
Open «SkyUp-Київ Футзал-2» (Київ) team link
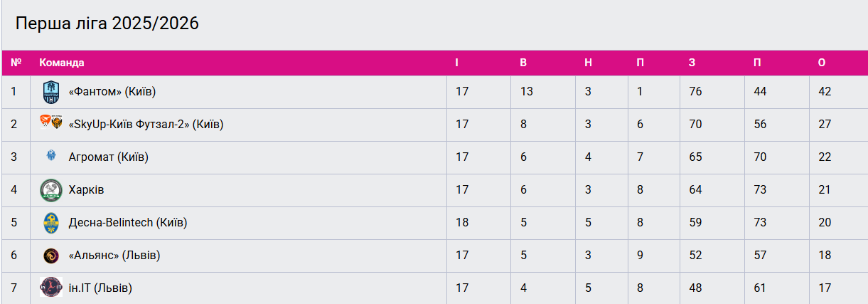tap(146, 124)
